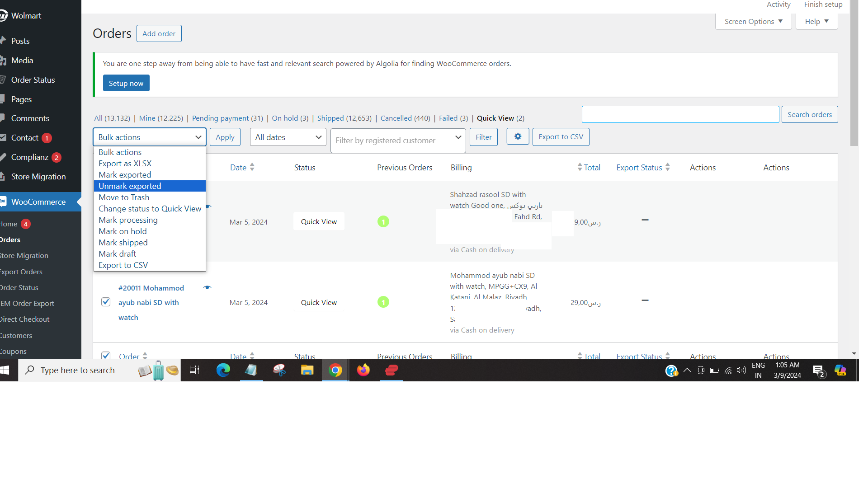Expand the Screen Options panel
Screen dimensions: 868x488
(753, 21)
